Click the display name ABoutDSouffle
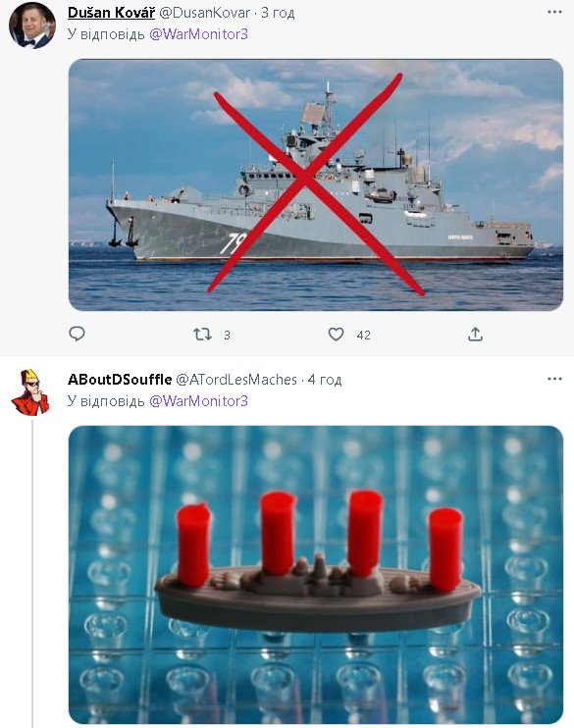This screenshot has width=574, height=728. [x=120, y=380]
